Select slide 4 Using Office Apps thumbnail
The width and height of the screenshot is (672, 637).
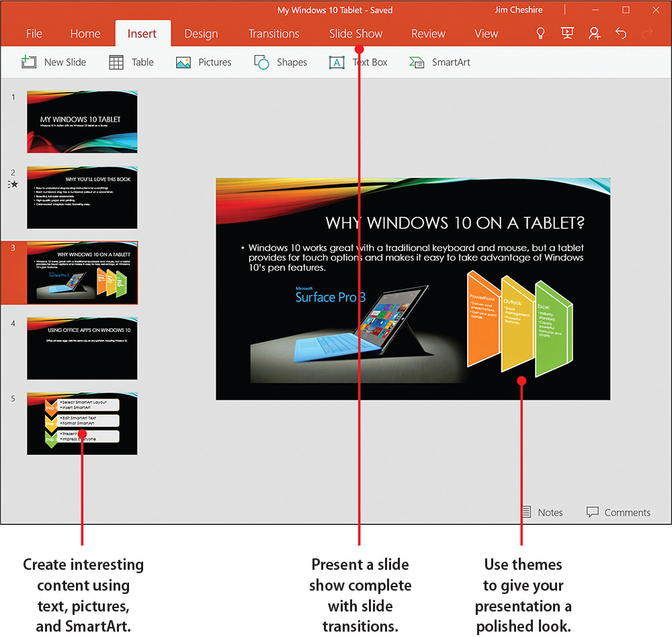(82, 348)
